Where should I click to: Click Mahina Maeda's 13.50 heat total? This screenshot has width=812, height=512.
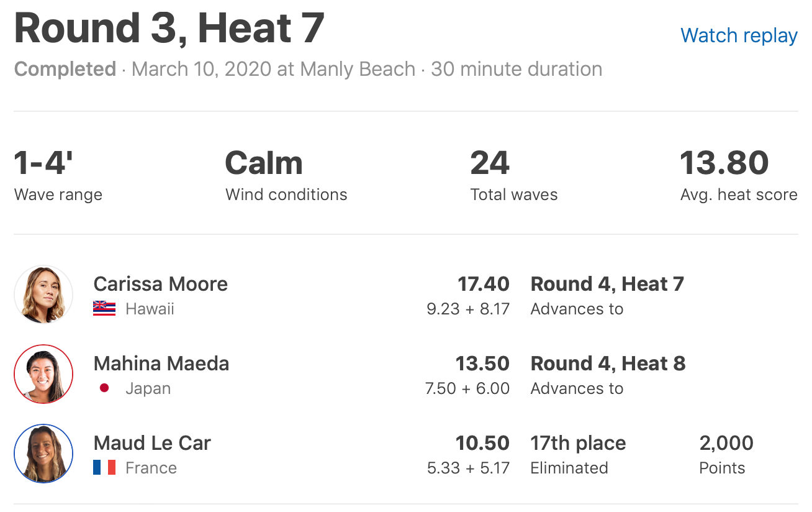482,363
